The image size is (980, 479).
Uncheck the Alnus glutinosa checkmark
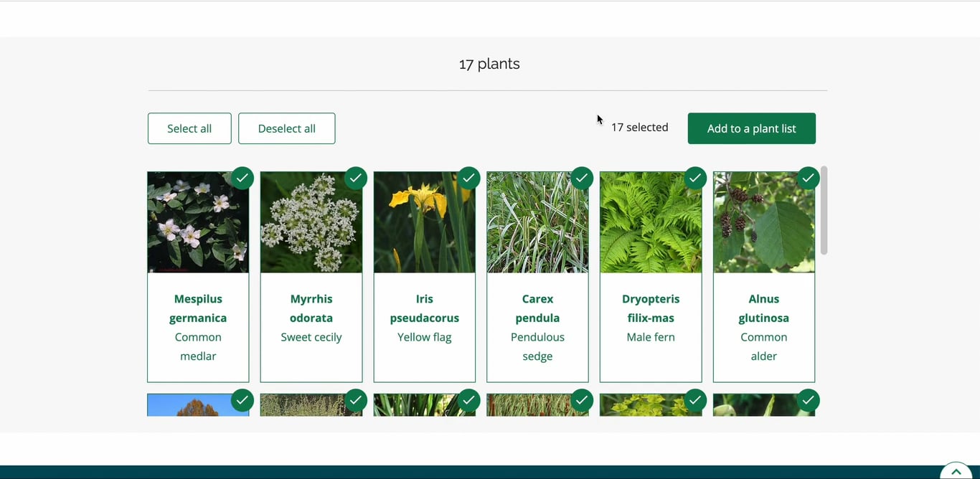(x=808, y=178)
